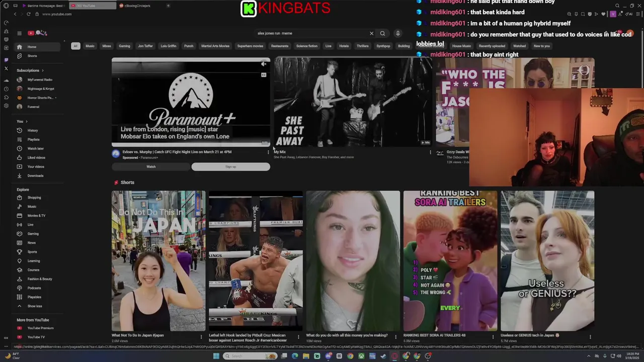Open YouTube TV link in sidebar

tap(37, 337)
